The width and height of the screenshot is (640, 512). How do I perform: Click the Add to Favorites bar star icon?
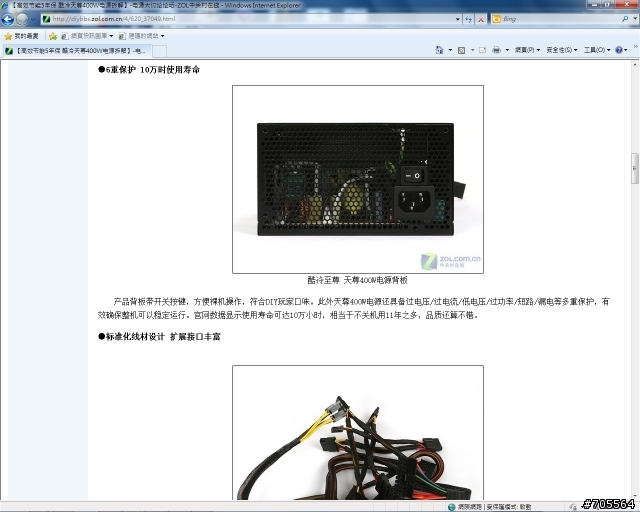(x=53, y=36)
